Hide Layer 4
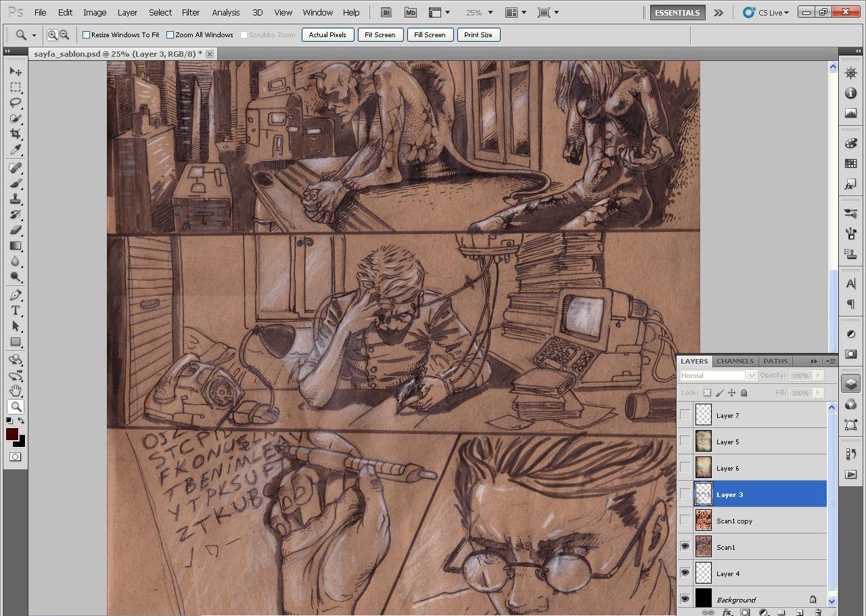The image size is (866, 616). 685,573
